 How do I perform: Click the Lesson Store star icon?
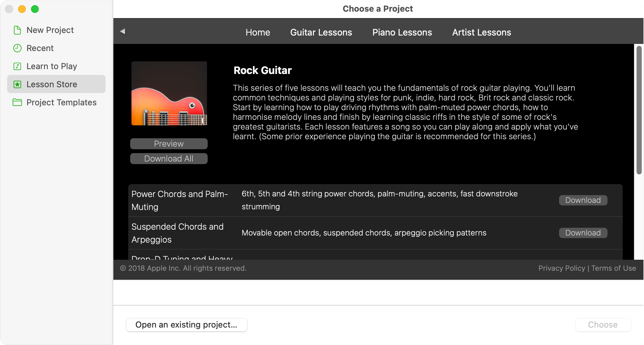click(17, 84)
